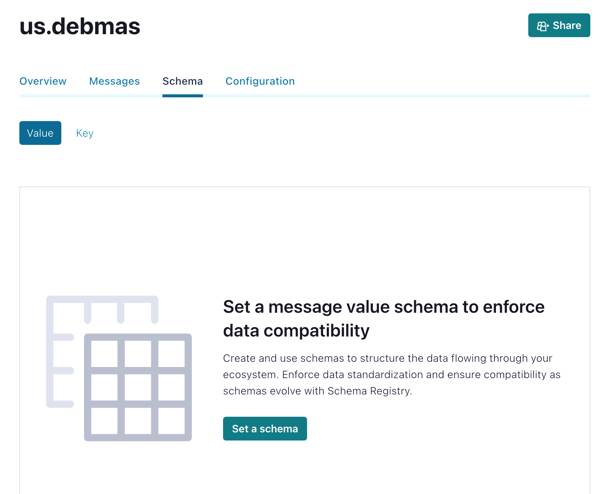Open the Messages tab
Image resolution: width=600 pixels, height=494 pixels.
114,81
